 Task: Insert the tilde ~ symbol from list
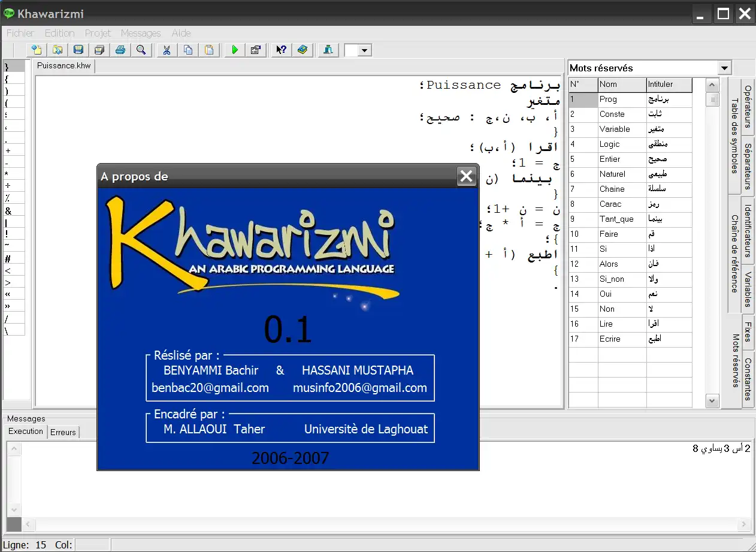(14, 245)
